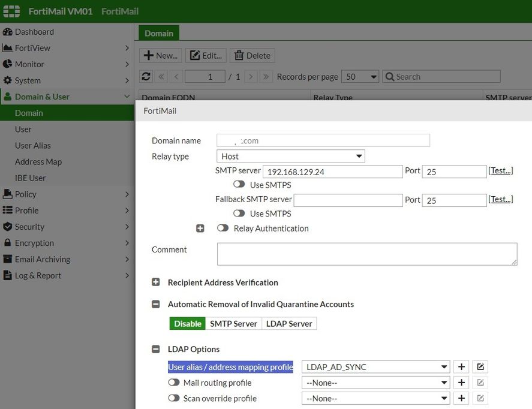The height and width of the screenshot is (409, 532).
Task: Select LDAP Server removal option
Action: click(x=289, y=324)
